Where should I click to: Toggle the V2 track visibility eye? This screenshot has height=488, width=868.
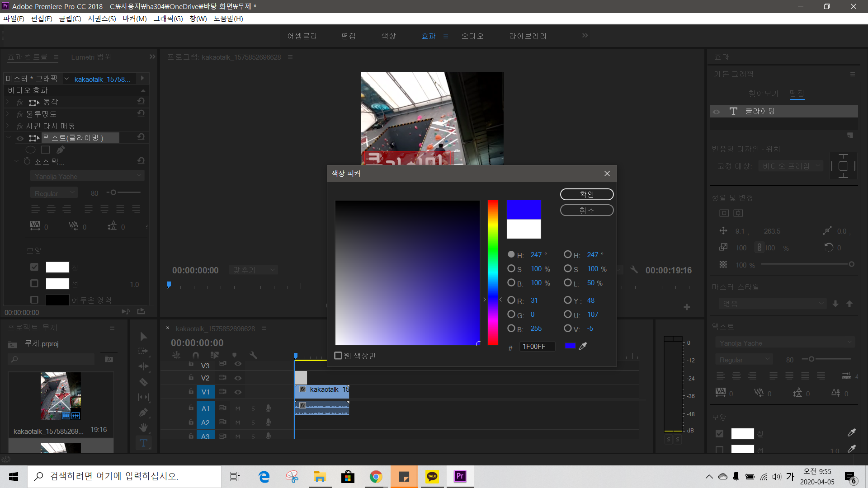(x=238, y=378)
